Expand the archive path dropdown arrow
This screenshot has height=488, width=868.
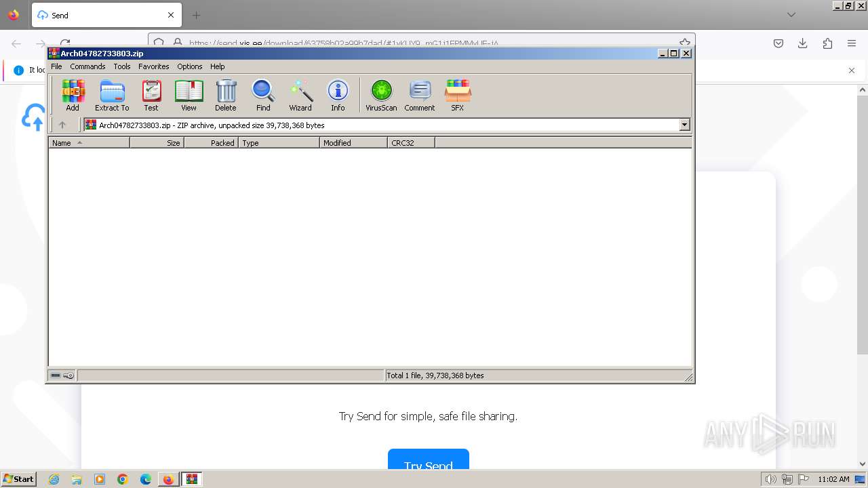point(684,125)
